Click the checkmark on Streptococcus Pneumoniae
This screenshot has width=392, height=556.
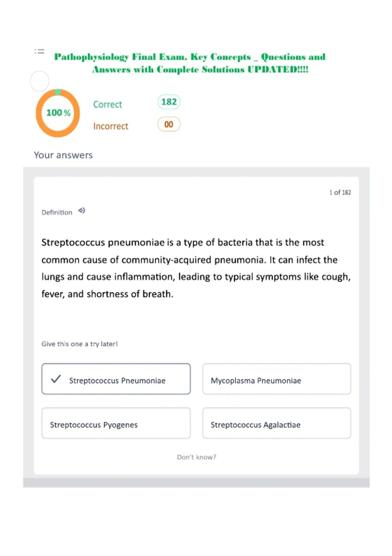(56, 379)
